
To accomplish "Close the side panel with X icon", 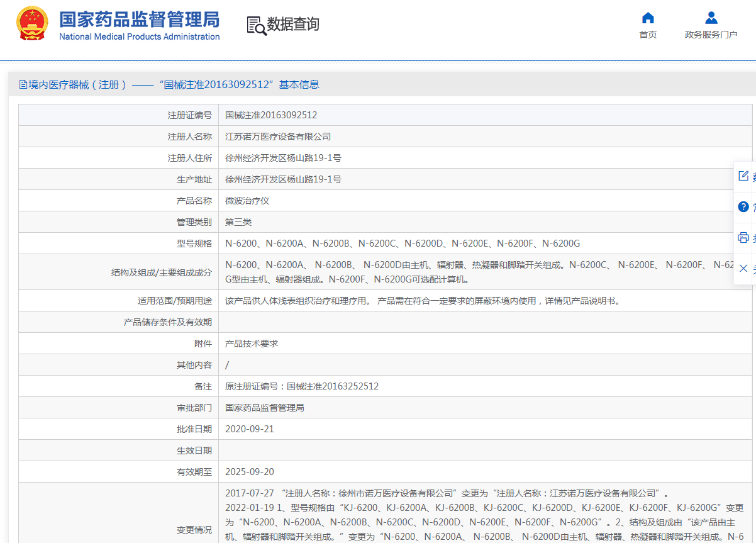I will click(743, 268).
